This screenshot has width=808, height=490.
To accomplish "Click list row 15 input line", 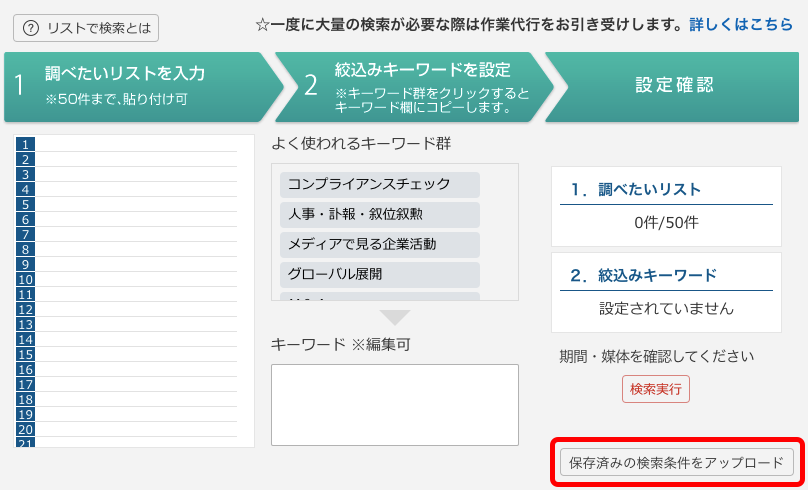I will point(136,354).
